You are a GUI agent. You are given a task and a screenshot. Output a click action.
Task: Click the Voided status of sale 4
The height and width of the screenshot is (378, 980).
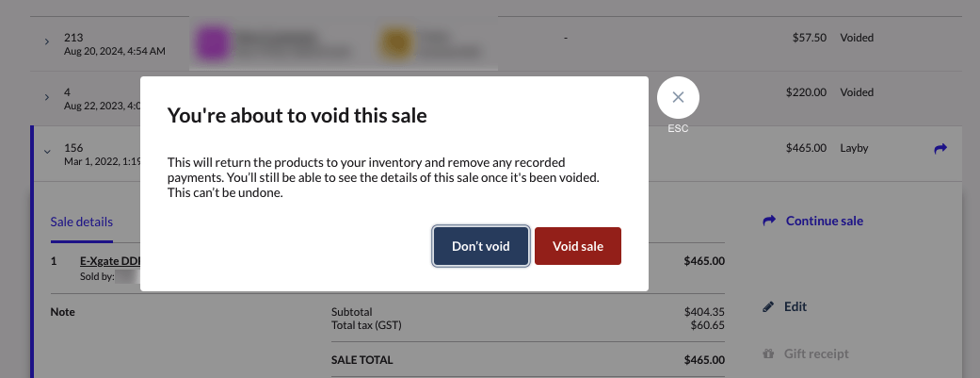pyautogui.click(x=857, y=92)
